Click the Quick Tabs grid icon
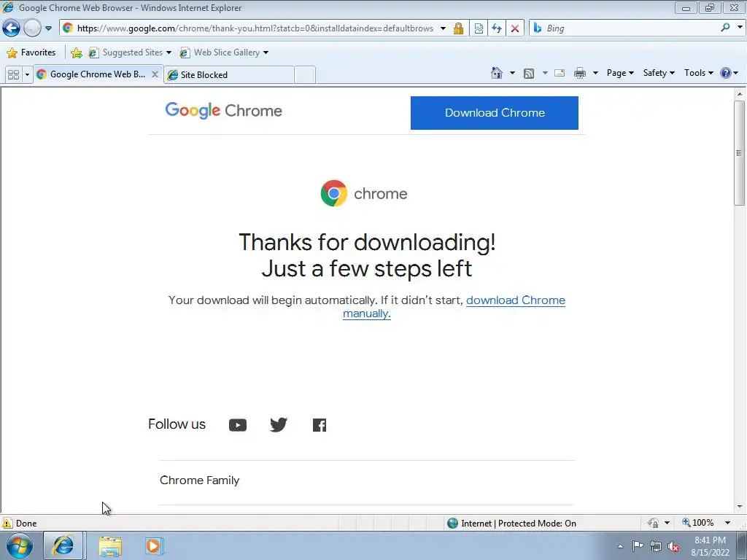Viewport: 747px width, 560px height. (13, 75)
